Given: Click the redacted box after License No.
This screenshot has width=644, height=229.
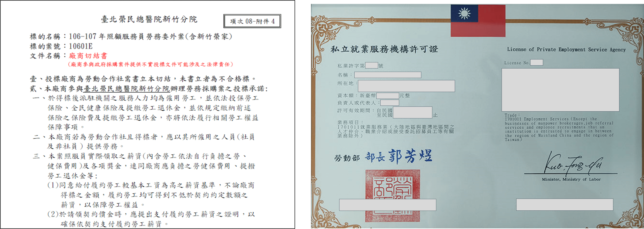Looking at the screenshot, I should click(x=536, y=62).
